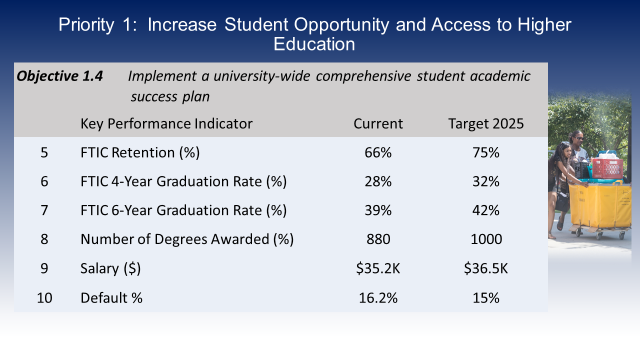Click the 75% target retention value
Viewport: 640px width, 360px height.
(486, 153)
